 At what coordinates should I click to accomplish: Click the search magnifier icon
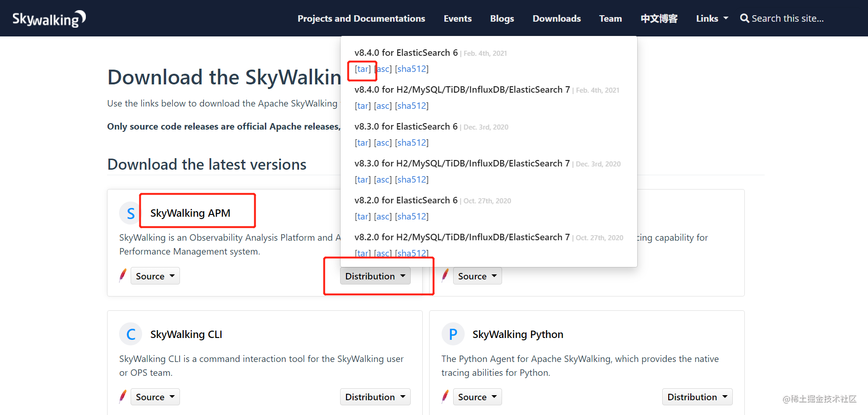point(744,18)
